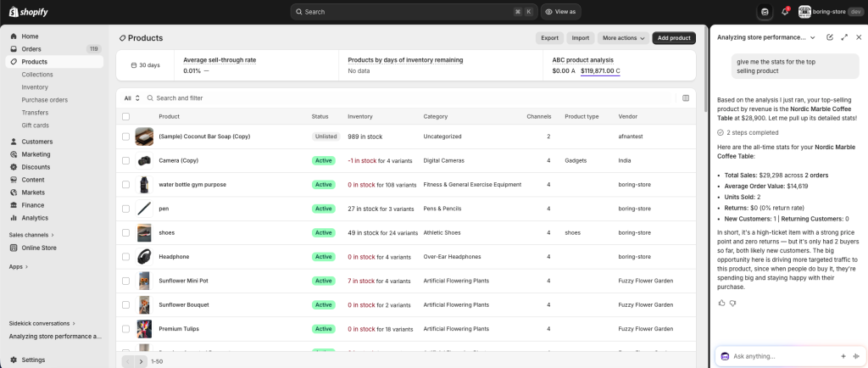Open Collections under Products
This screenshot has height=368, width=868.
click(x=37, y=75)
